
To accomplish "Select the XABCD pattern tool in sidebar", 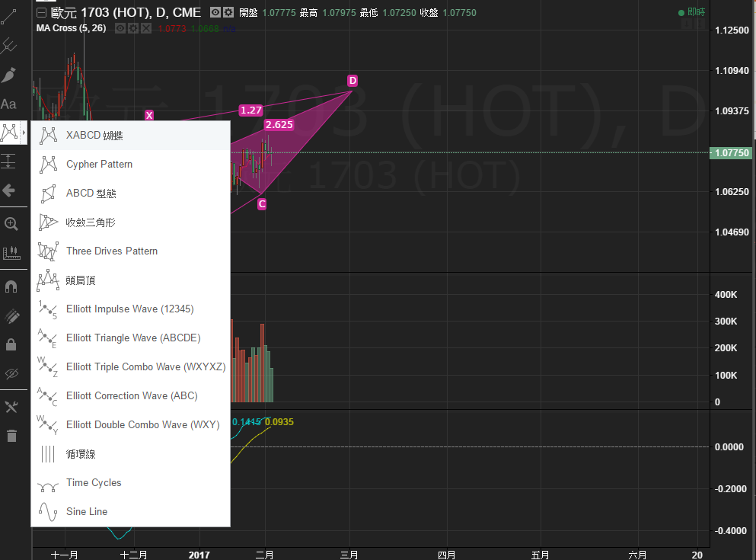I will point(10,132).
